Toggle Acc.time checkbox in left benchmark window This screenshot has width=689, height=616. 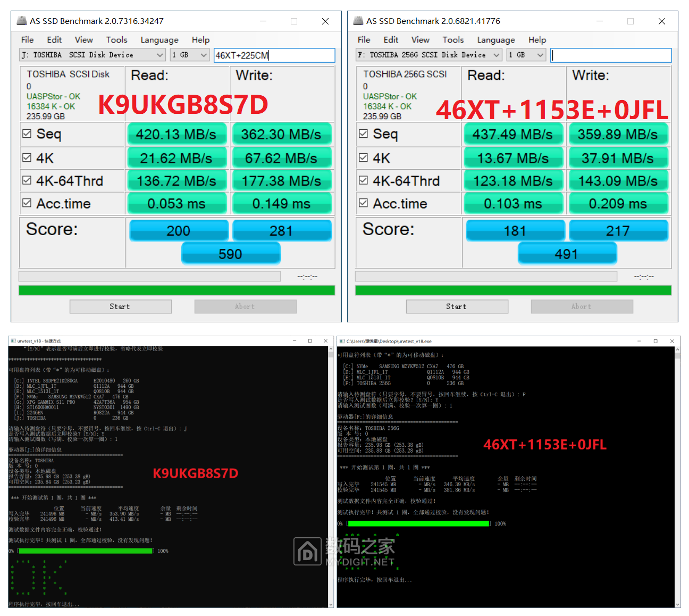[x=27, y=203]
